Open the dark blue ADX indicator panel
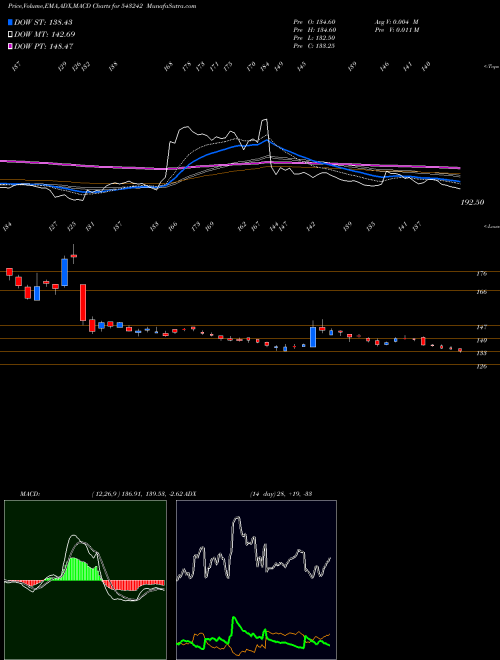The image size is (500, 660). (x=256, y=580)
